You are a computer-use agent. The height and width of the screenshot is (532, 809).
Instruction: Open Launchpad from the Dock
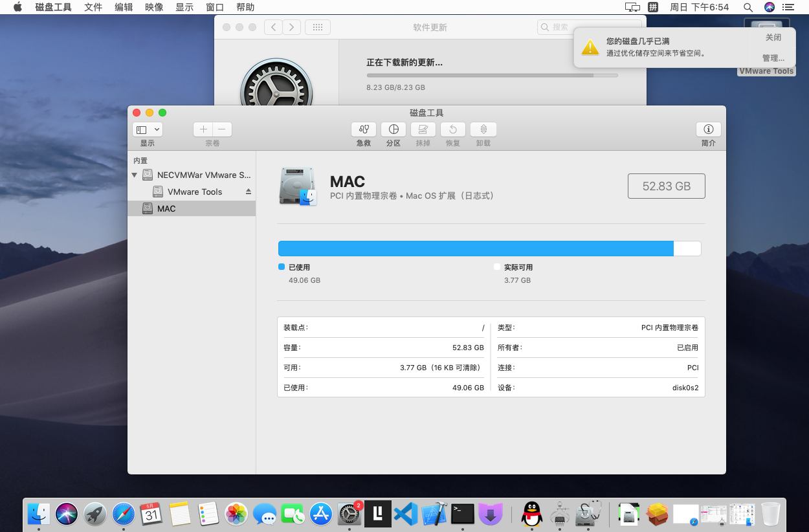pos(95,514)
